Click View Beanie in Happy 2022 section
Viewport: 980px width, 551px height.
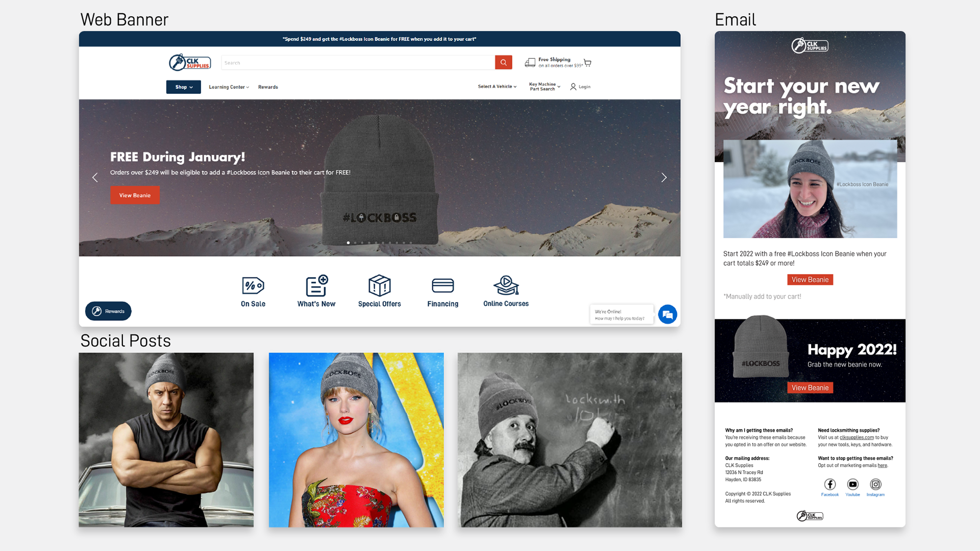click(810, 388)
